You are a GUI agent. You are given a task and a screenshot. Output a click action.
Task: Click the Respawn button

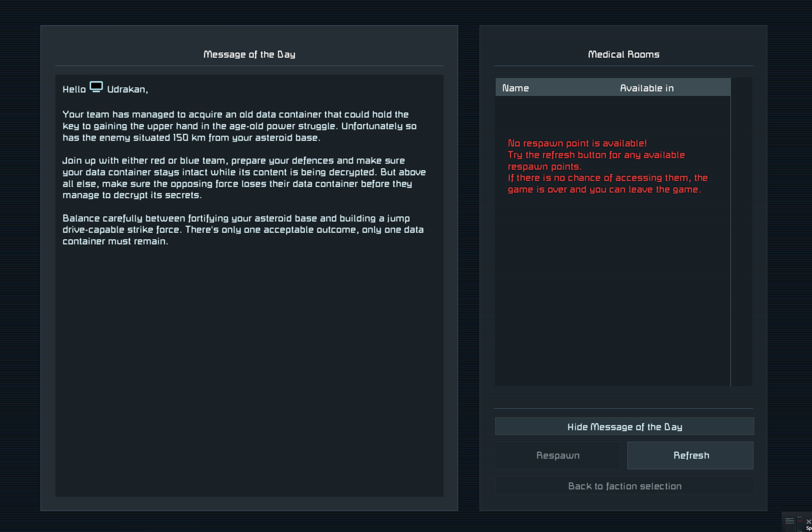[x=557, y=456]
